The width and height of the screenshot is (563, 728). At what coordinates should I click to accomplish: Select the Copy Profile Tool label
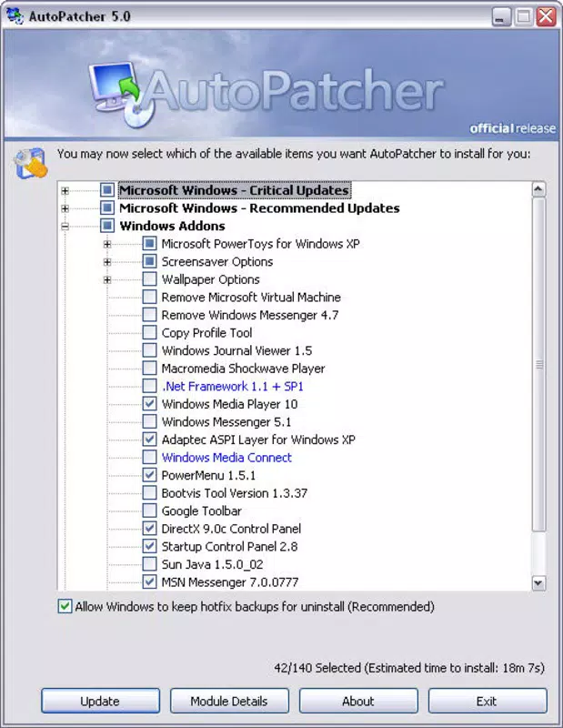click(x=206, y=332)
